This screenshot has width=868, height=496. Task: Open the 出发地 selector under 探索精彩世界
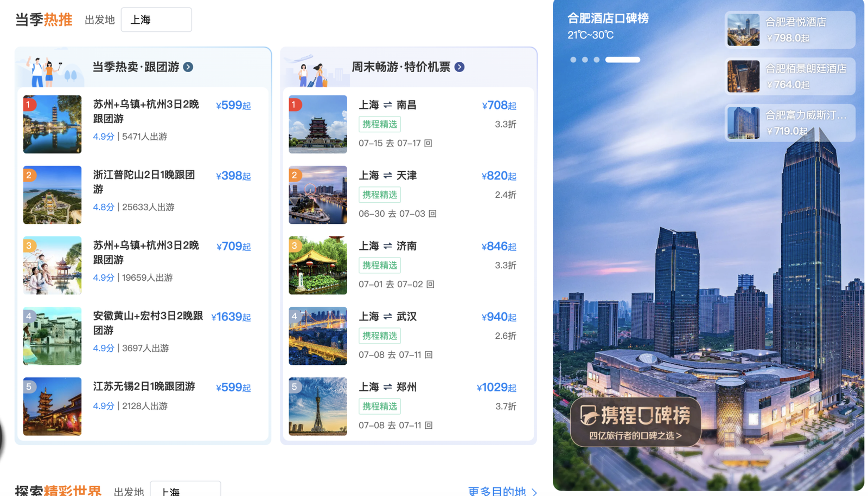click(185, 491)
